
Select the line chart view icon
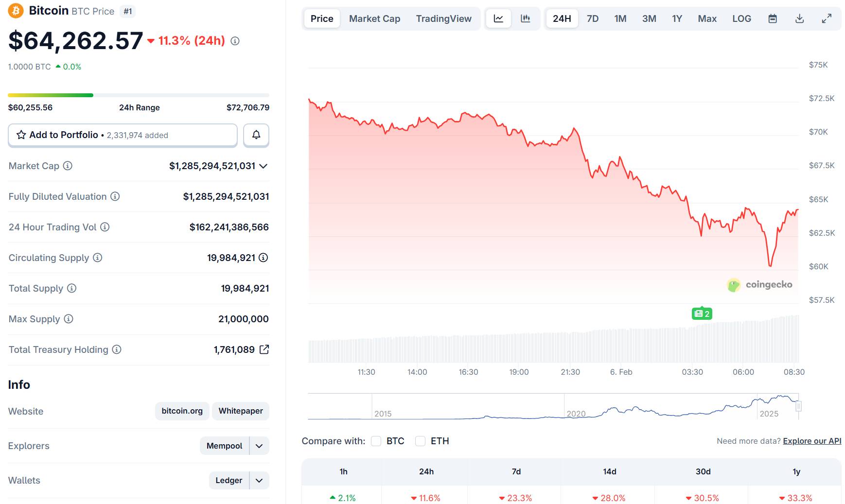498,18
